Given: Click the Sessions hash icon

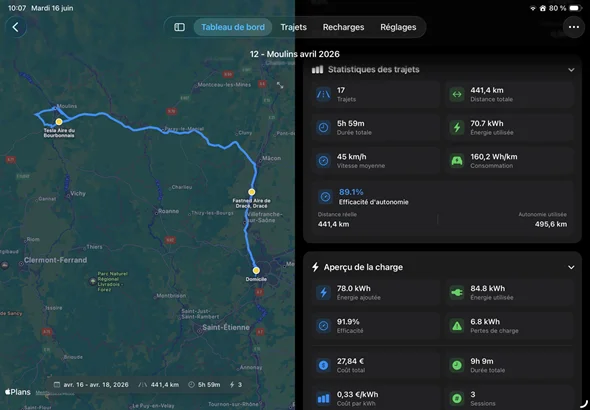Looking at the screenshot, I should pos(457,398).
